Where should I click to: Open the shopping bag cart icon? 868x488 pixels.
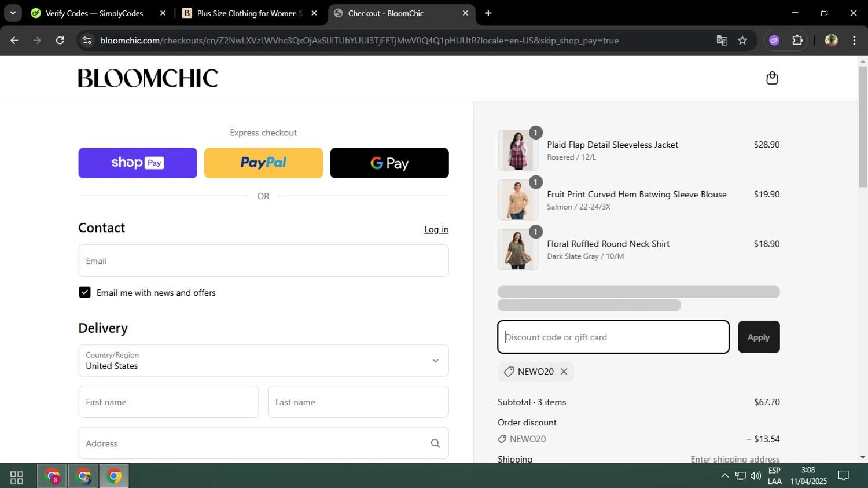772,78
